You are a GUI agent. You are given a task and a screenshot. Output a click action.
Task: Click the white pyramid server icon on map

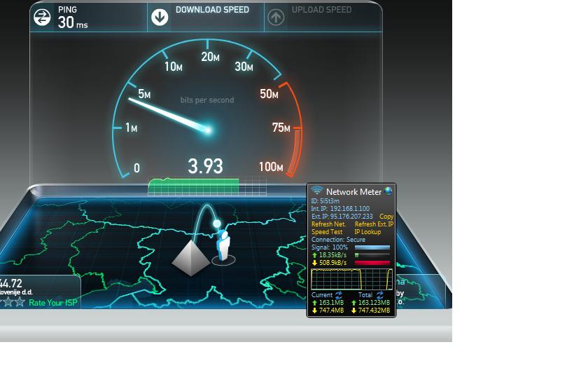[191, 256]
